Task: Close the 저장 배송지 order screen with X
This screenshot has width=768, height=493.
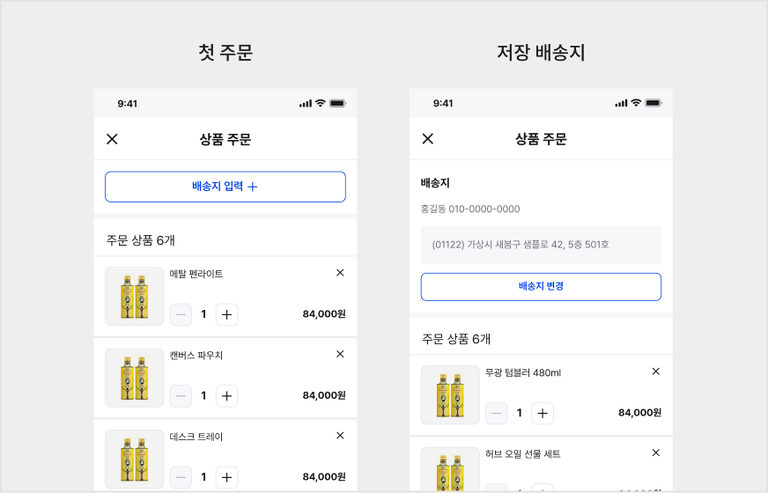Action: (428, 139)
